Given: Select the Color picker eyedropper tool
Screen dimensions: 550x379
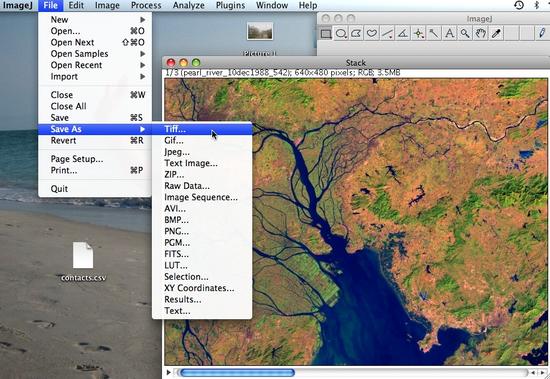Looking at the screenshot, I should point(496,34).
